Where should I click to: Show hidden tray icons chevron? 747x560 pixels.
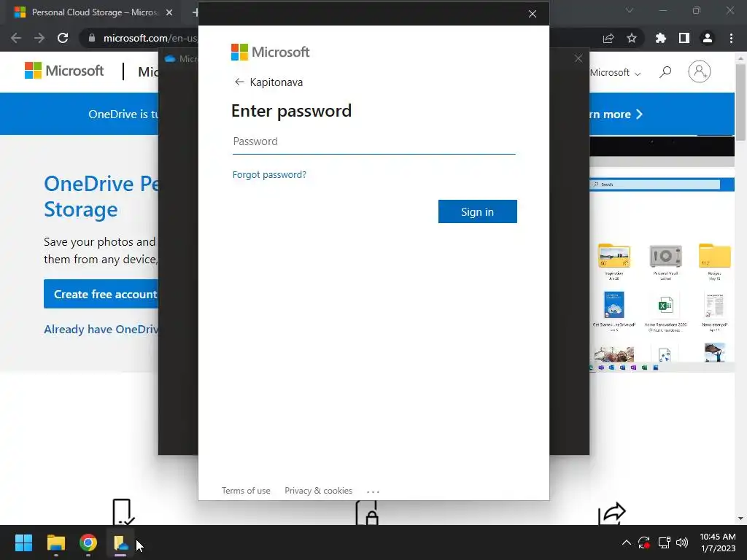pyautogui.click(x=627, y=542)
